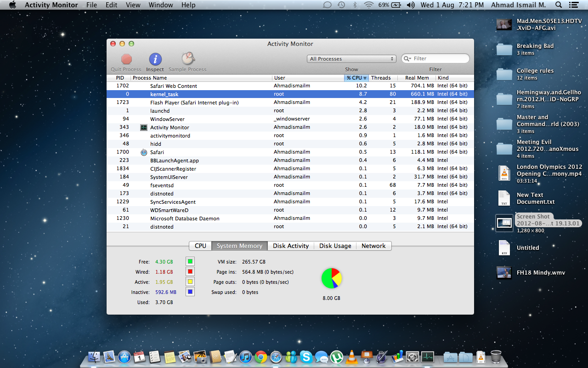Open iTunes from the Dock
This screenshot has width=588, height=368.
click(246, 356)
